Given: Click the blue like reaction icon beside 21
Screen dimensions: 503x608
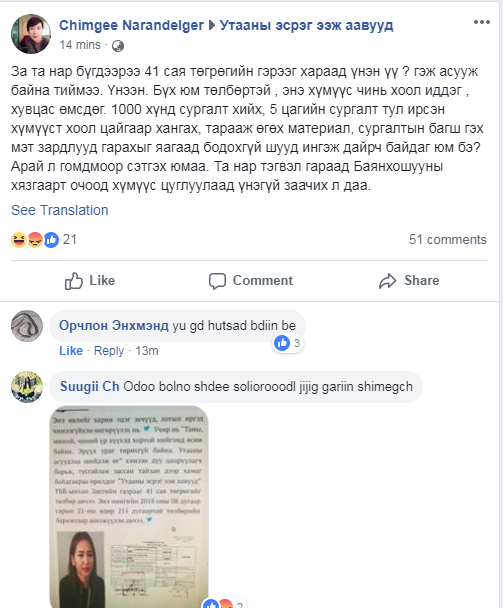Looking at the screenshot, I should point(51,240).
